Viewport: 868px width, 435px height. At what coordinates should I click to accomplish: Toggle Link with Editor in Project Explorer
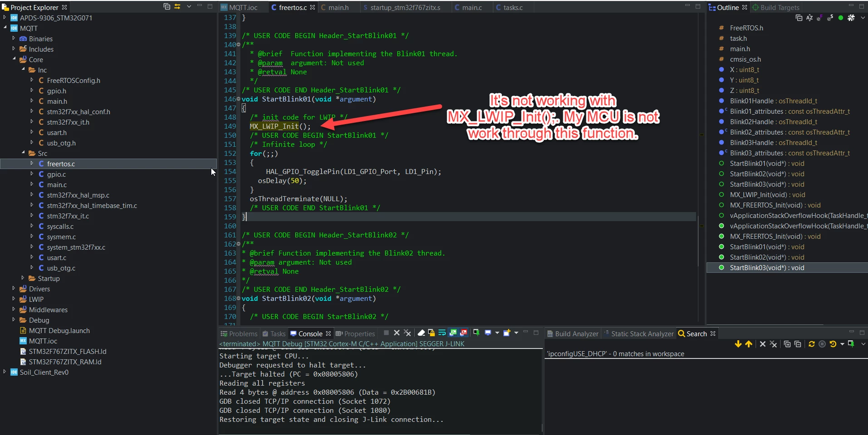coord(177,7)
